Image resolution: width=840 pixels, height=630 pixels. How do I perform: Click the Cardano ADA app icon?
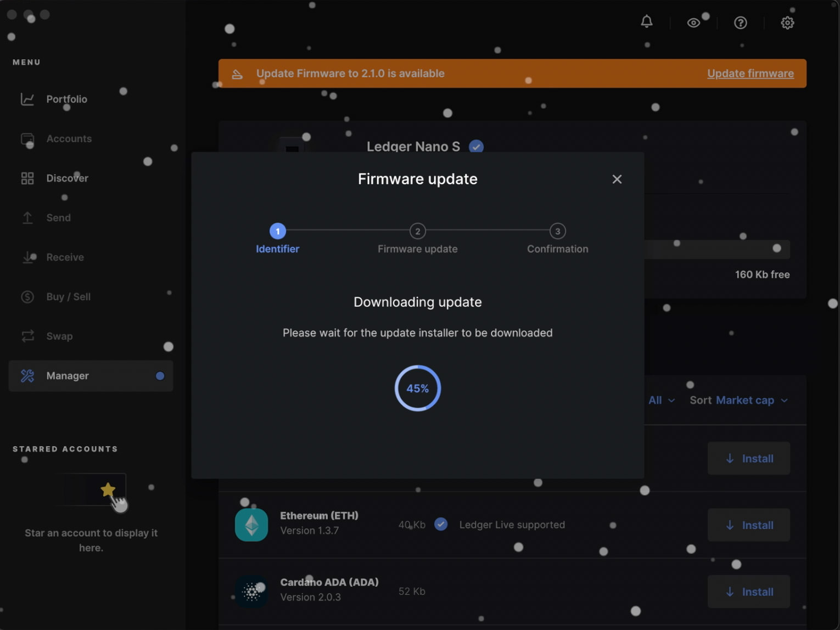pyautogui.click(x=251, y=592)
